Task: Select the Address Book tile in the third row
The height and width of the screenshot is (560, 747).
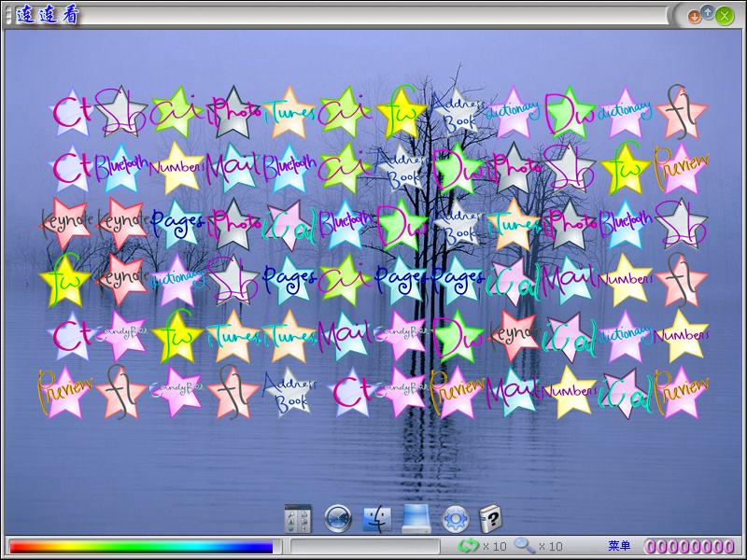Action: coord(458,224)
